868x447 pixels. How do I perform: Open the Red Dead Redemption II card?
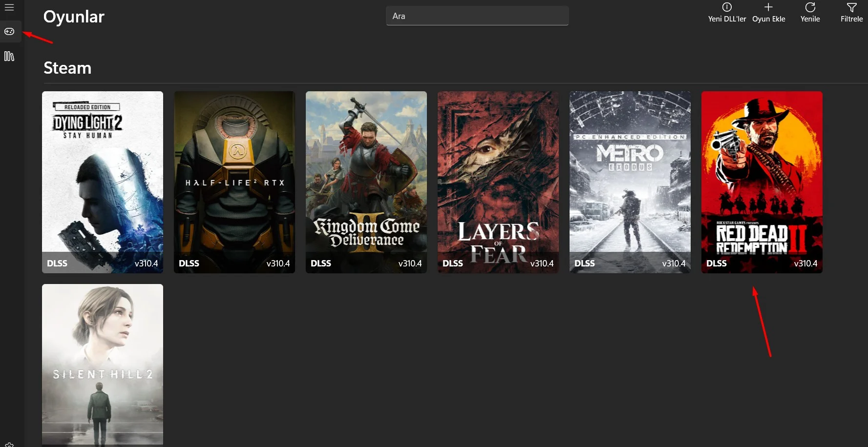pos(762,182)
